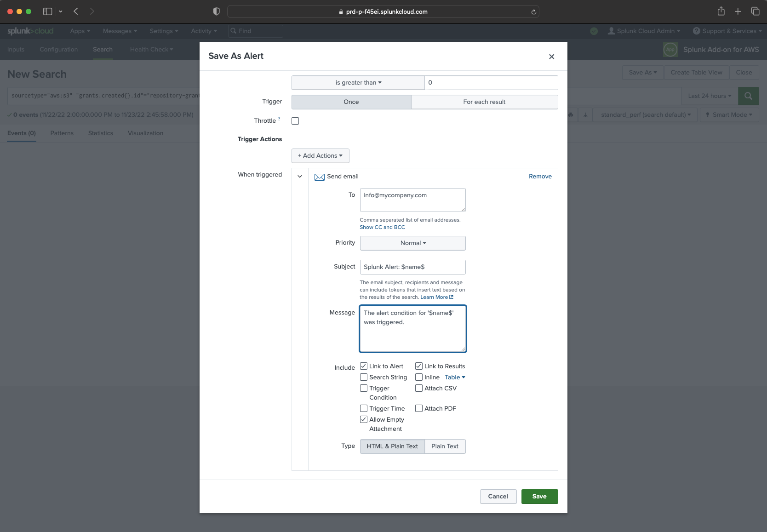Open Safari sidebar toggle

pos(47,11)
